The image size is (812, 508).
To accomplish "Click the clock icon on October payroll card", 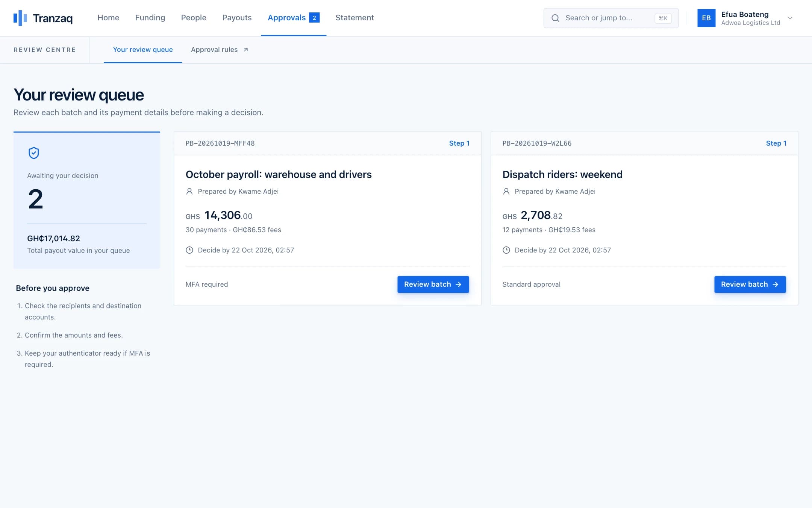I will [189, 250].
